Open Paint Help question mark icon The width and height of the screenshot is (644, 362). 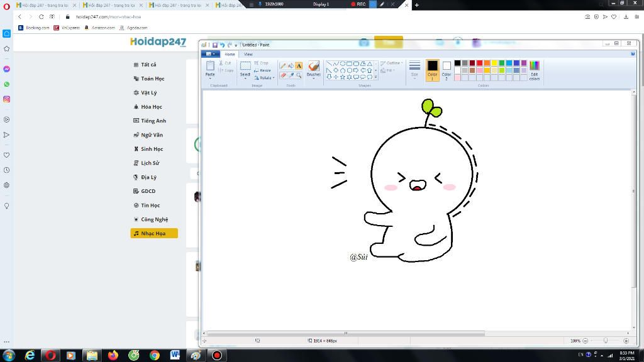pyautogui.click(x=633, y=54)
